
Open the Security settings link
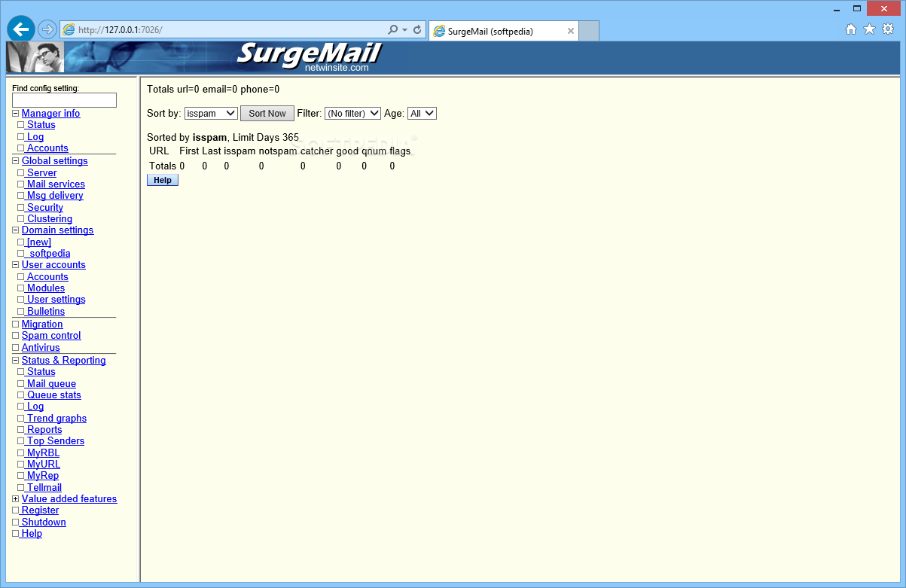[x=44, y=208]
